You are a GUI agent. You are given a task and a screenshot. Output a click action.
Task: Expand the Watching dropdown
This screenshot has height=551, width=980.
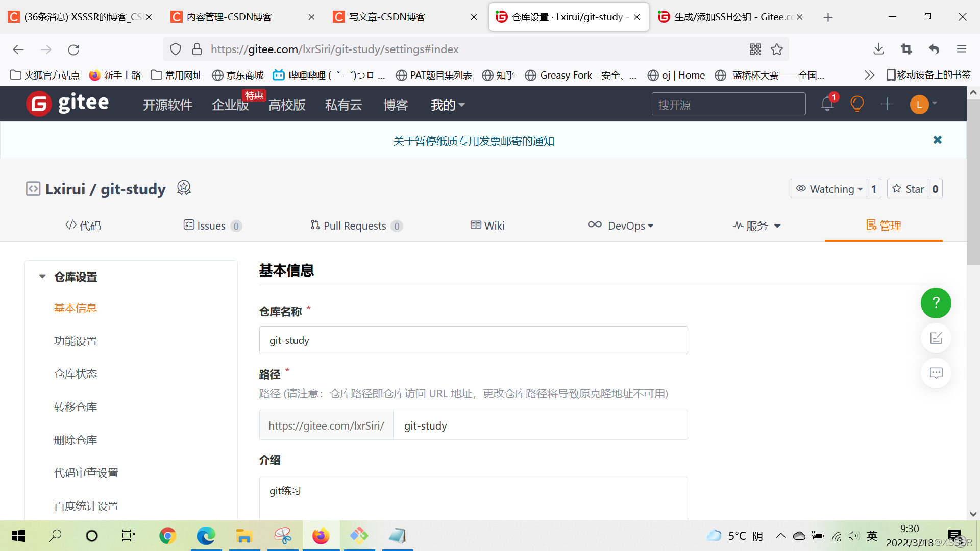click(831, 188)
